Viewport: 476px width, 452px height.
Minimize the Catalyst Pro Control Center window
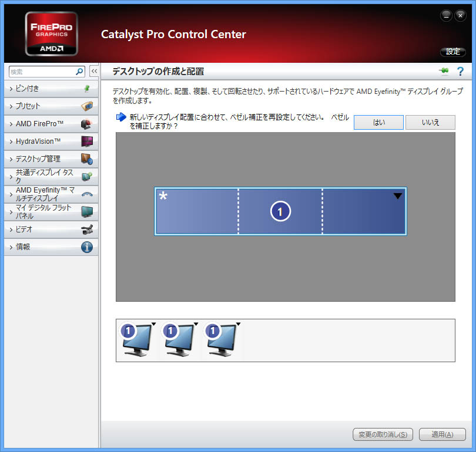[446, 16]
